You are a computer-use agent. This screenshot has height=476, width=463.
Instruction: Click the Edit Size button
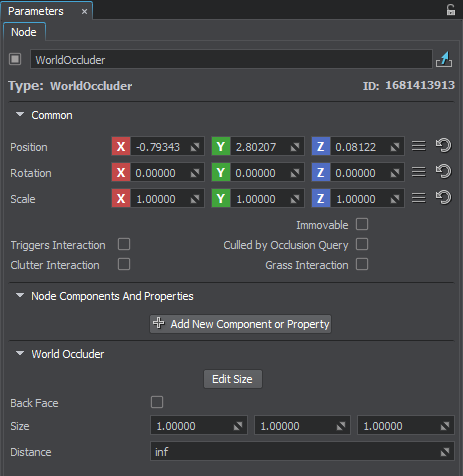(233, 379)
